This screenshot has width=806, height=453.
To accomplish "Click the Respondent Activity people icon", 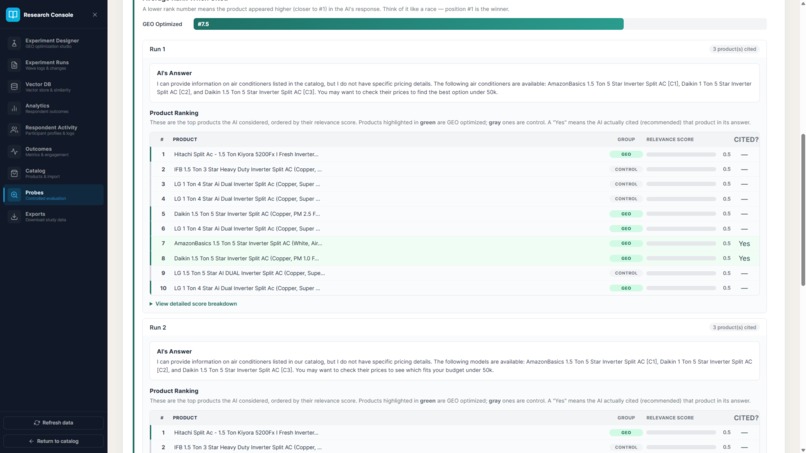I will pos(14,130).
